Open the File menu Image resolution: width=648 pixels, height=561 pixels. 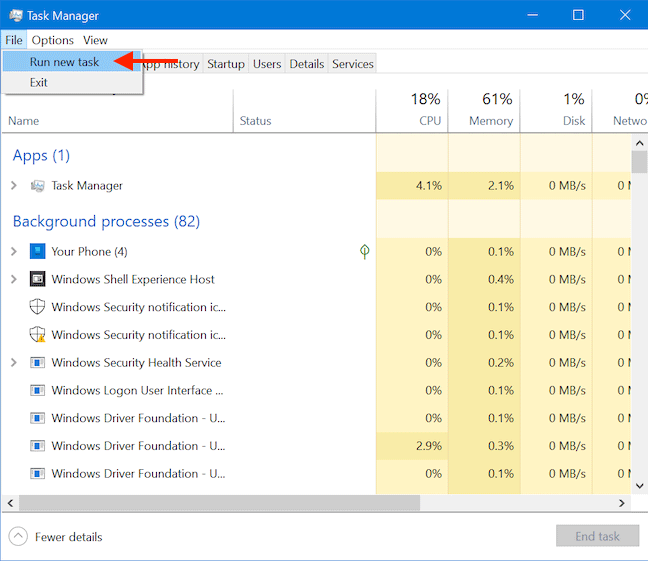tap(14, 40)
